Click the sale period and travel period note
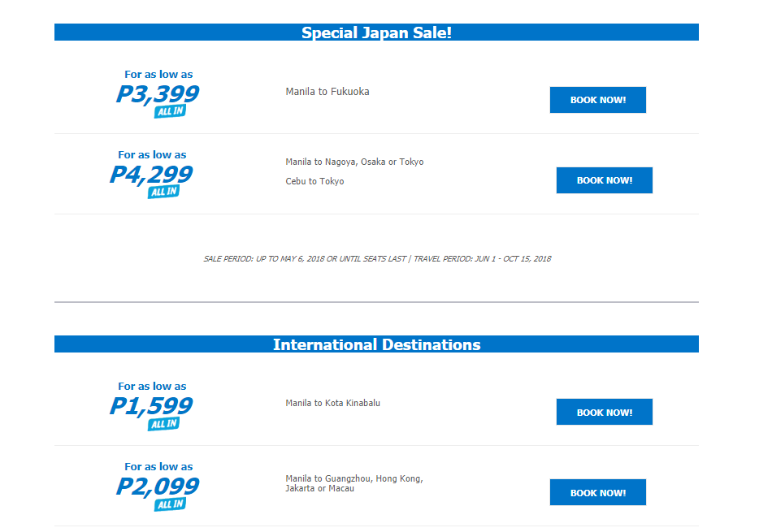The width and height of the screenshot is (772, 532). tap(377, 259)
